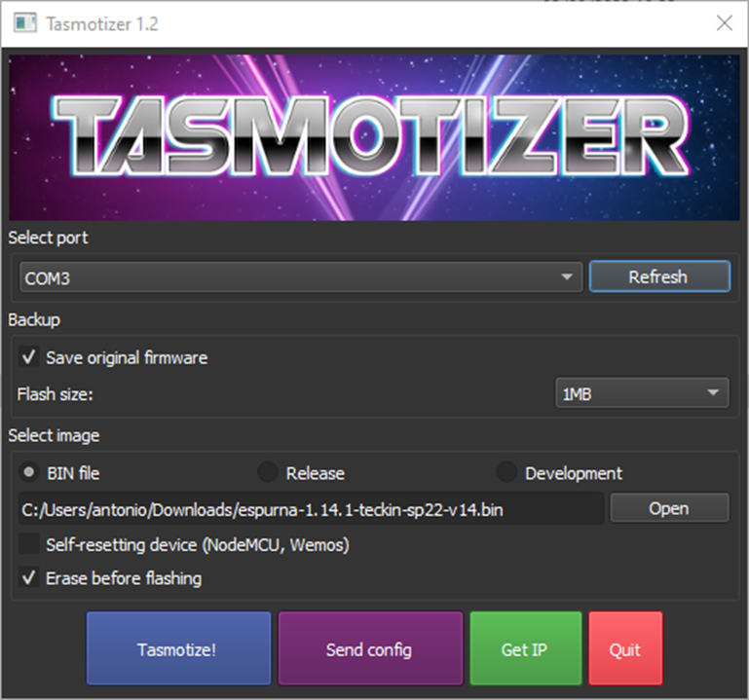Open the COM3 port selection dropdown
Viewport: 749px width, 700px height.
point(292,277)
